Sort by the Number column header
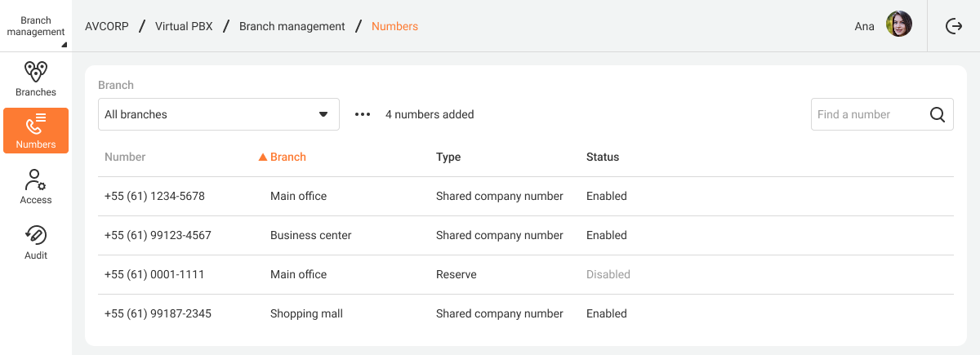980x355 pixels. click(x=125, y=157)
